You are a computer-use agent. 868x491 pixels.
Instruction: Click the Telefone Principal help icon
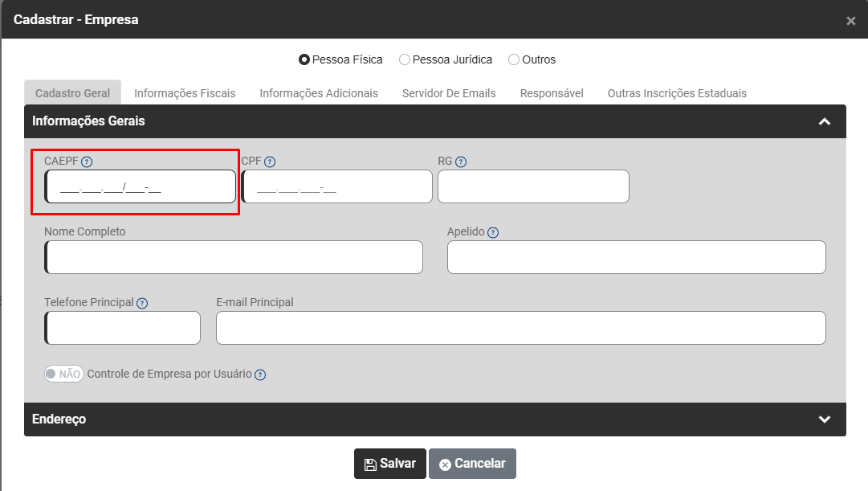pos(142,304)
